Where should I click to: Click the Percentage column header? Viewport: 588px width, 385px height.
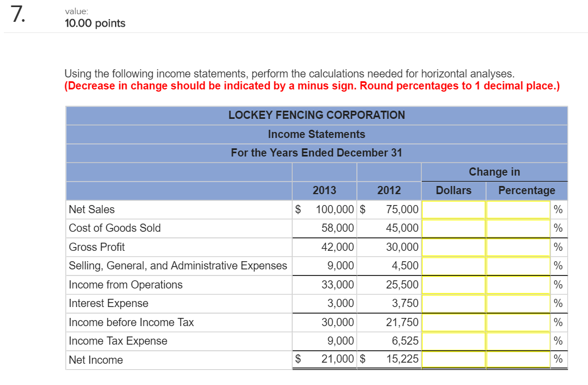coord(526,190)
